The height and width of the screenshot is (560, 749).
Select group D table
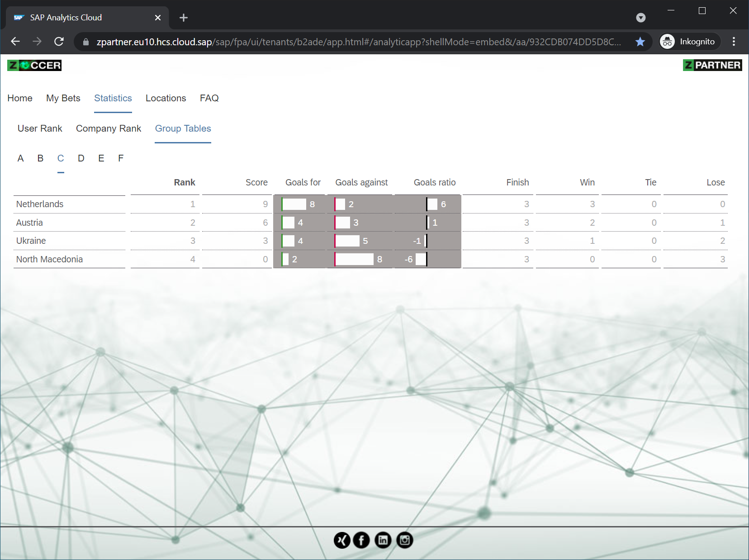tap(81, 158)
